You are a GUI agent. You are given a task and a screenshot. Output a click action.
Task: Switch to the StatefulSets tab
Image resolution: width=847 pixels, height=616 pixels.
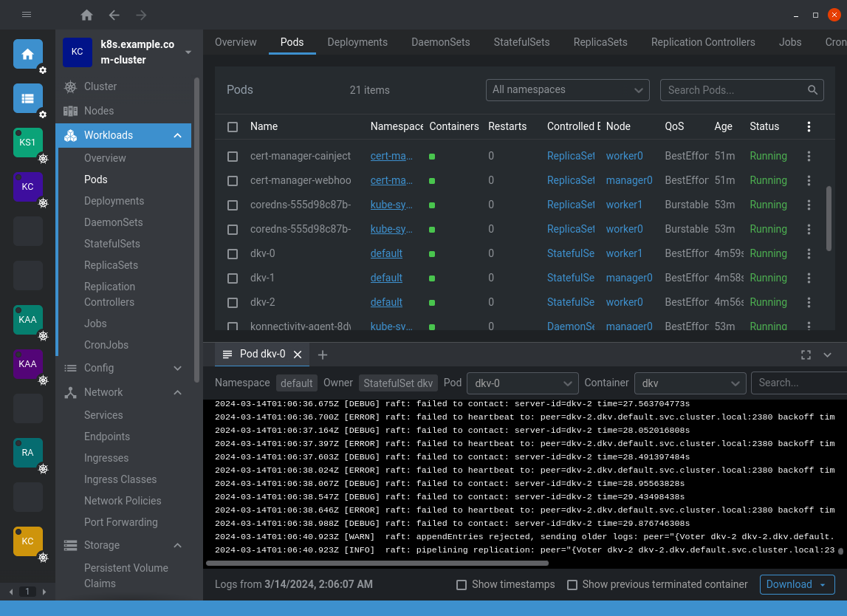coord(521,42)
